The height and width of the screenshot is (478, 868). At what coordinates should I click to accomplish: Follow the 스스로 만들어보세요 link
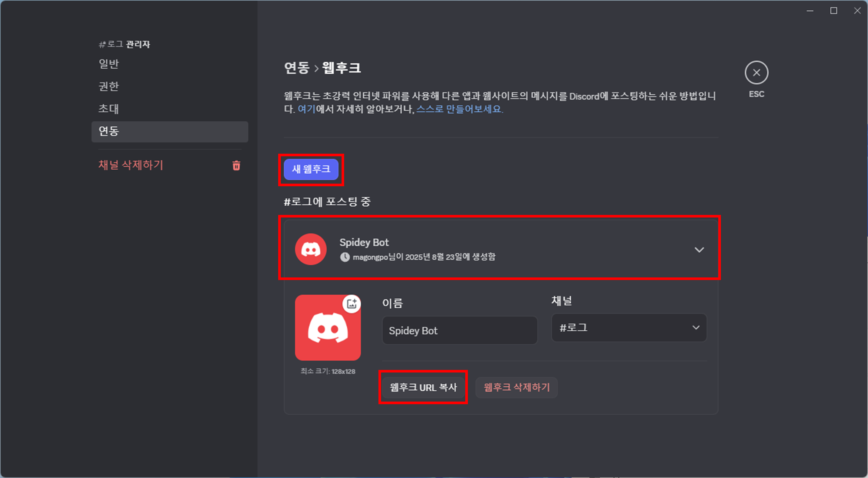[459, 109]
